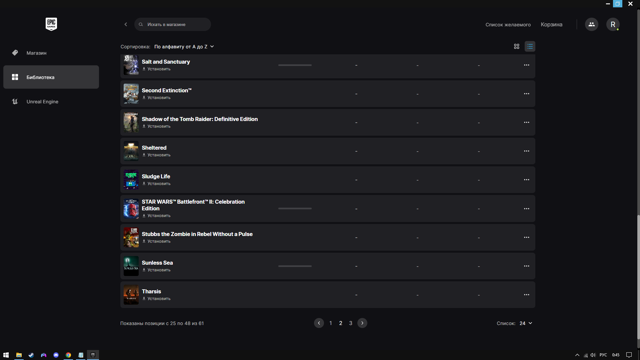The height and width of the screenshot is (360, 640).
Task: Click Sunless Sea cover thumbnail
Action: pyautogui.click(x=131, y=266)
